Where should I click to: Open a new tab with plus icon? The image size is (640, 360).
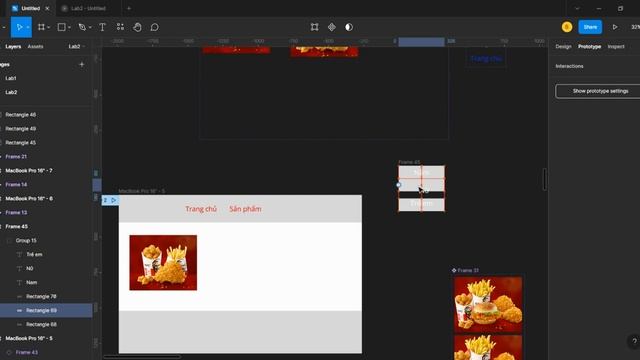point(129,8)
